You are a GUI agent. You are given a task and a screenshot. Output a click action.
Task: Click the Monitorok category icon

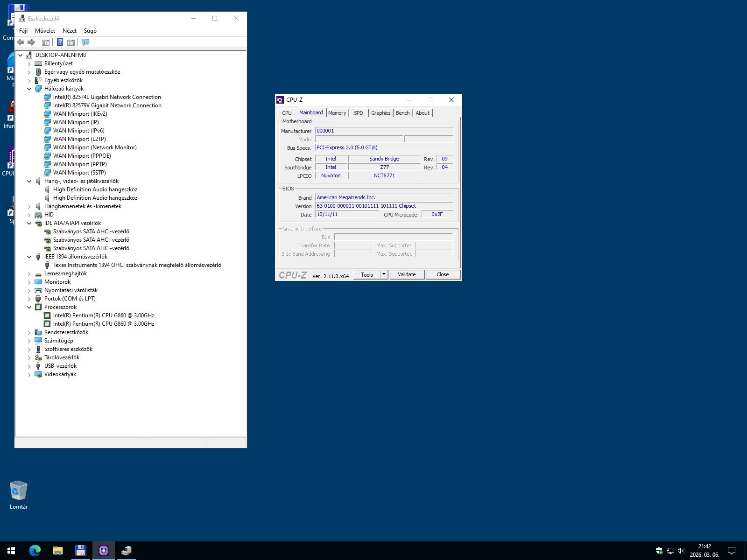(38, 282)
